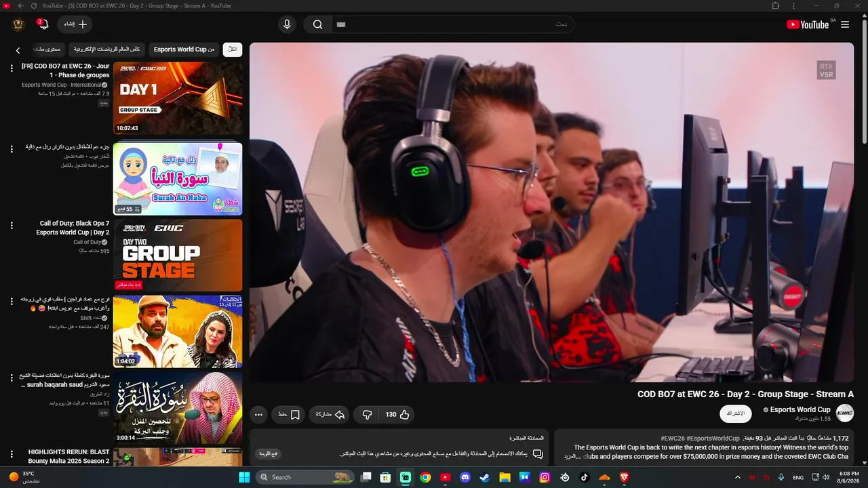The height and width of the screenshot is (488, 868).
Task: Open the clock showing 6:08 PM
Action: pos(849,477)
